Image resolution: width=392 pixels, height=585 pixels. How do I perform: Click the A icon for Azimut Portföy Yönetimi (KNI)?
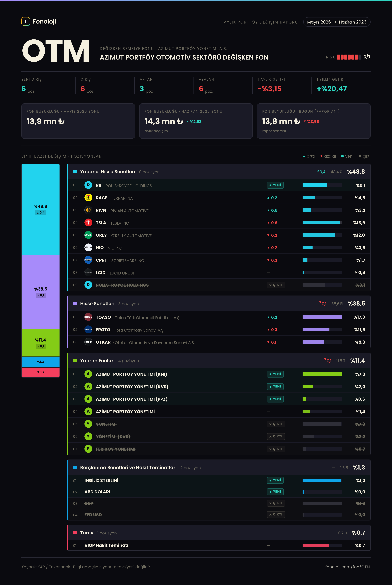88,374
